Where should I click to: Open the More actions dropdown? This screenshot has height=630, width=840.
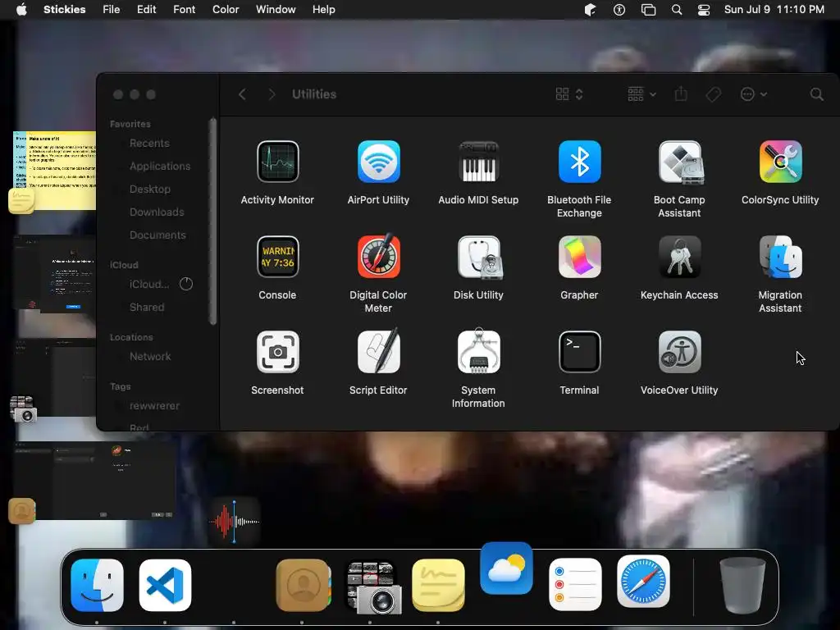(x=754, y=94)
